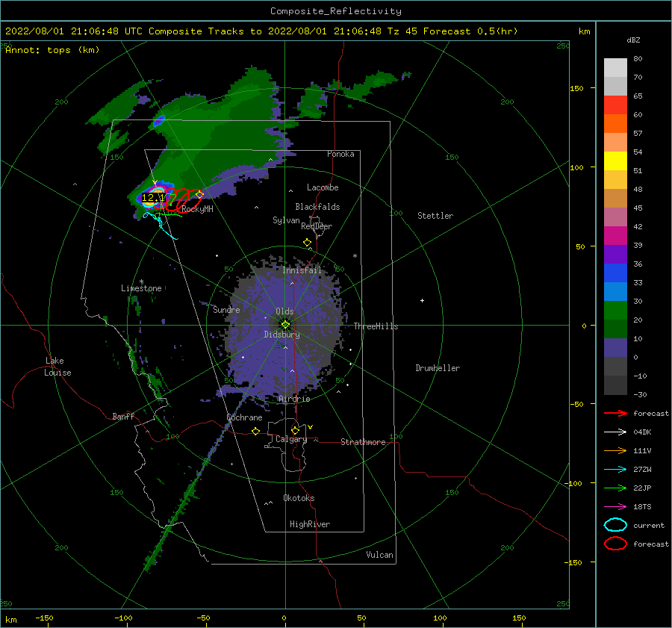Click the ThreeHills place label
The width and height of the screenshot is (672, 628).
pos(376,326)
